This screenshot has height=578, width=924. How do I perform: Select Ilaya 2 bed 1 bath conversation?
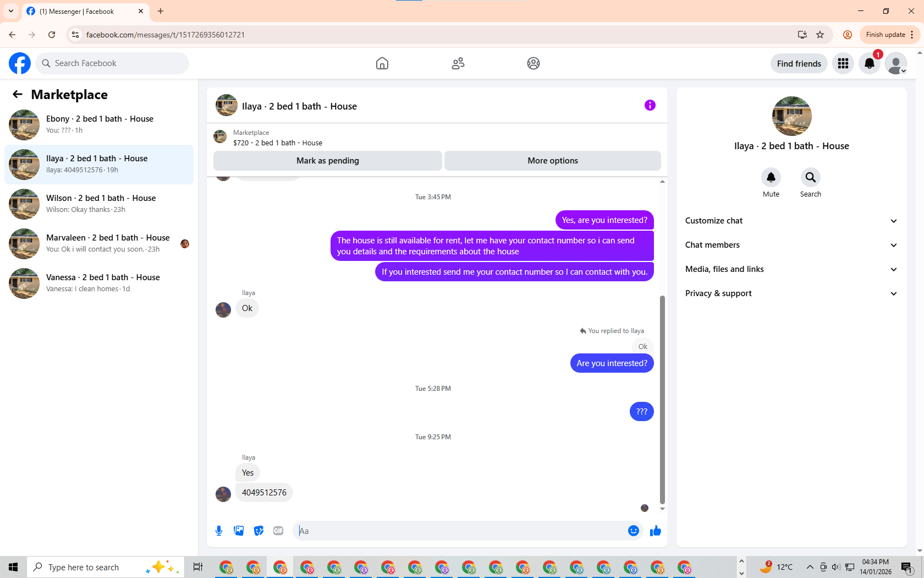coord(99,165)
